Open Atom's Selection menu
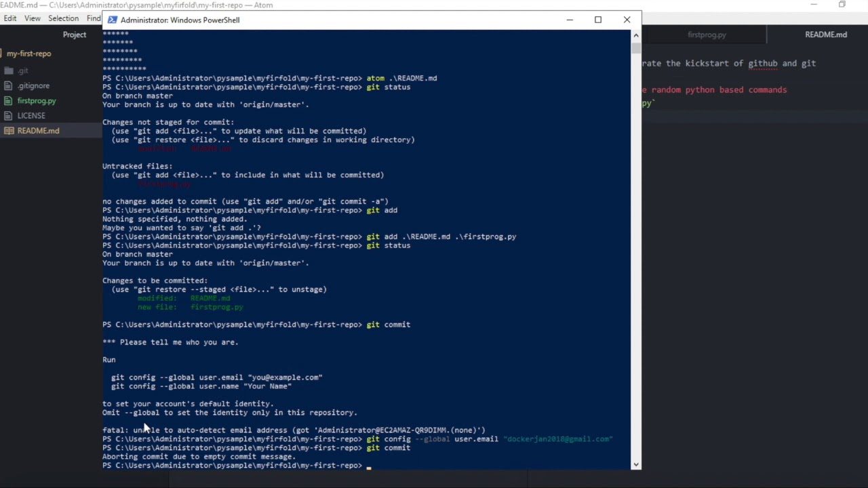868x488 pixels. pyautogui.click(x=63, y=18)
